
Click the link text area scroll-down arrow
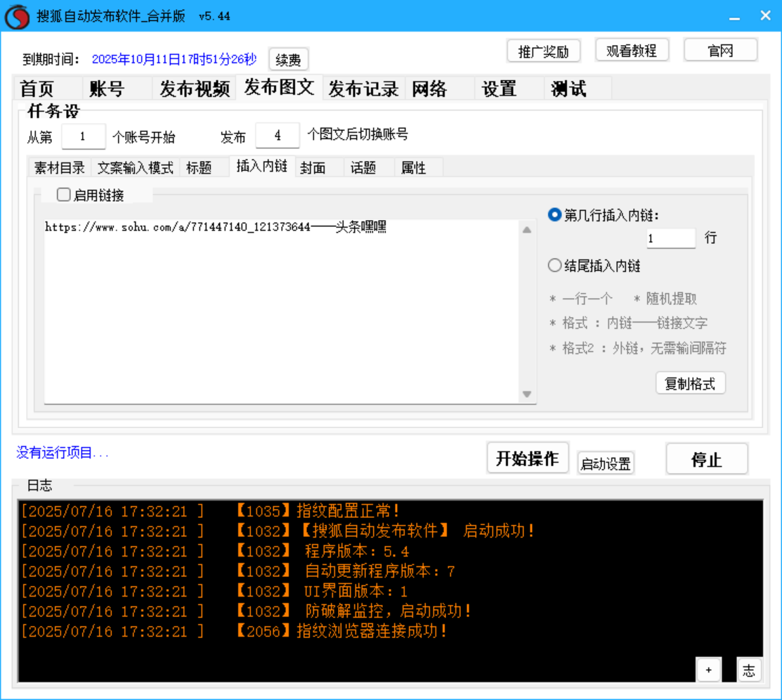[527, 394]
